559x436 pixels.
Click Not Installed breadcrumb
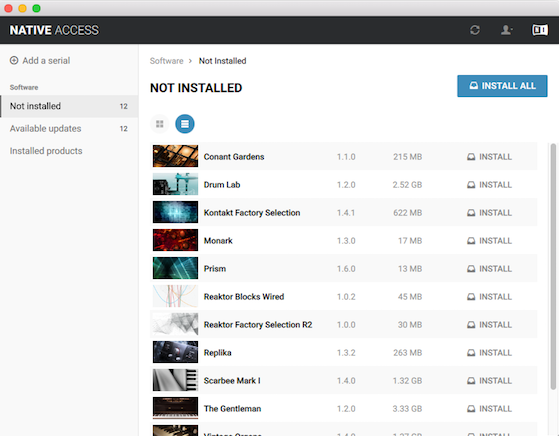point(222,61)
